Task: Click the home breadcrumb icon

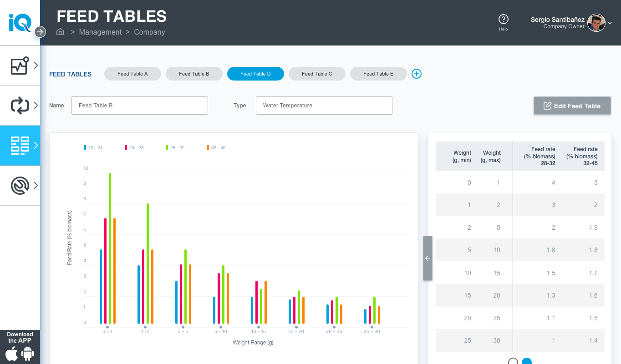Action: tap(60, 32)
